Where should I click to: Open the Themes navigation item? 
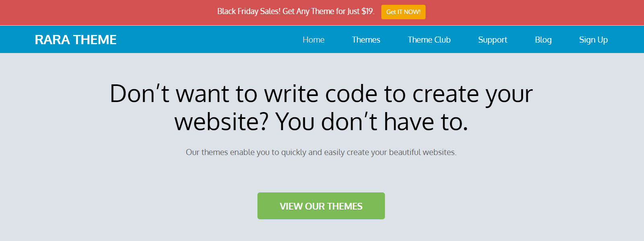(x=366, y=40)
